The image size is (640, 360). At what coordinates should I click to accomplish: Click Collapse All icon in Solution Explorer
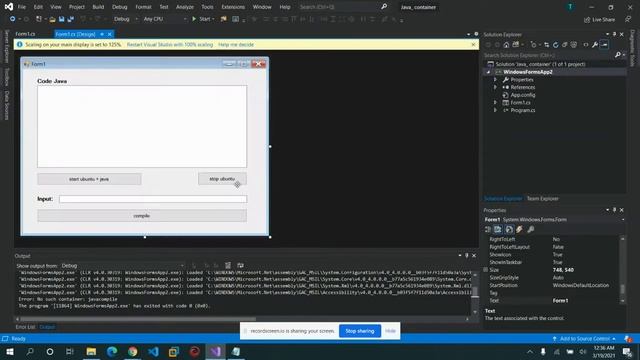tap(564, 45)
